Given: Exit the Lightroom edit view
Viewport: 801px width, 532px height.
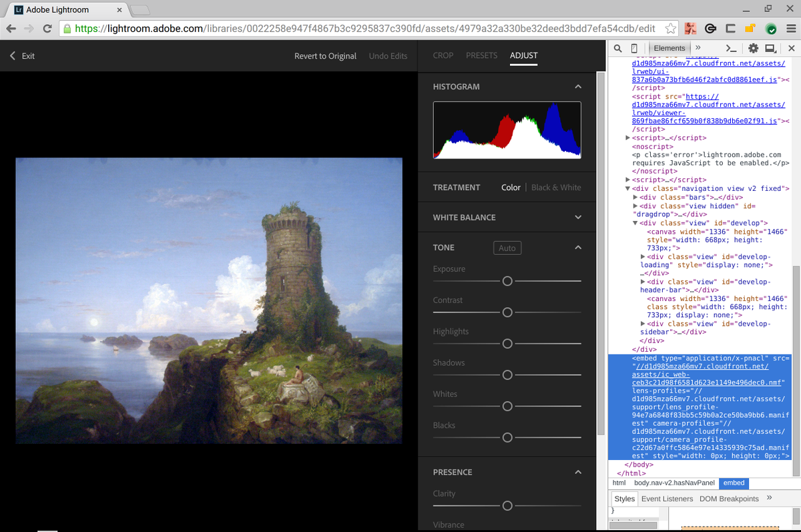Looking at the screenshot, I should [x=22, y=56].
